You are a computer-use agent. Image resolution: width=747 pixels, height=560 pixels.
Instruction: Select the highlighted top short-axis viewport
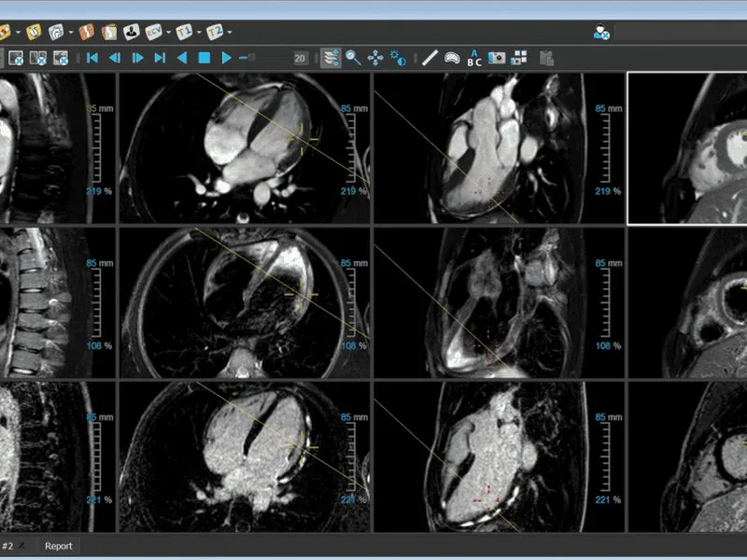click(x=687, y=148)
